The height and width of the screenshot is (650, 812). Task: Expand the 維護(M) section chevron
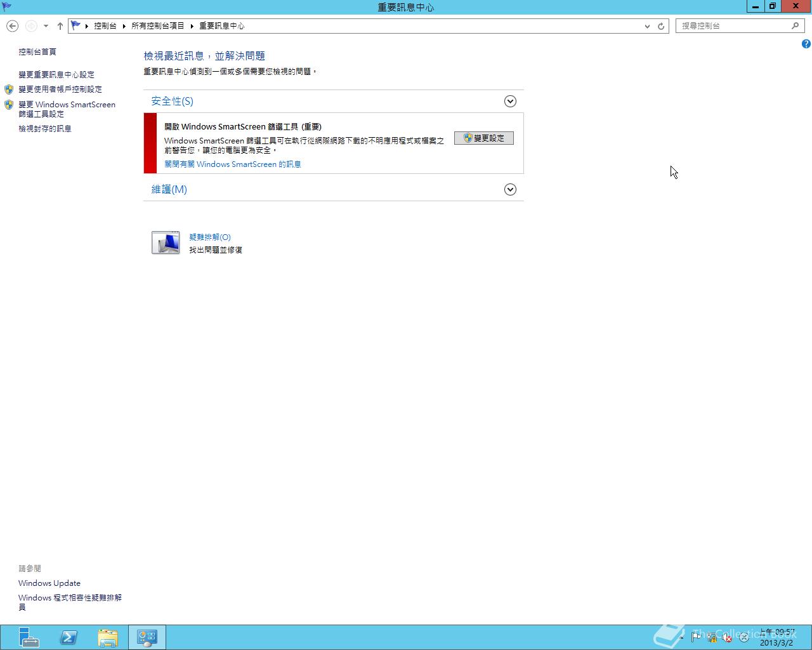510,190
